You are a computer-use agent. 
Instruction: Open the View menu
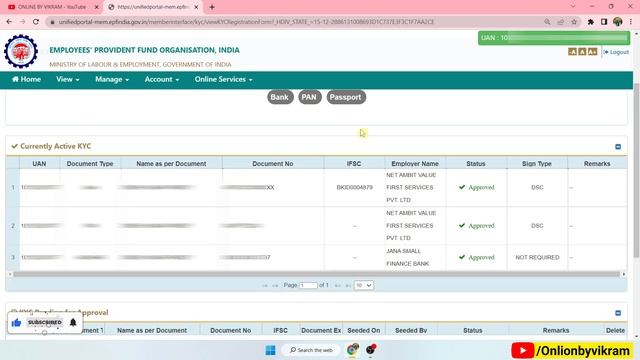click(x=68, y=80)
